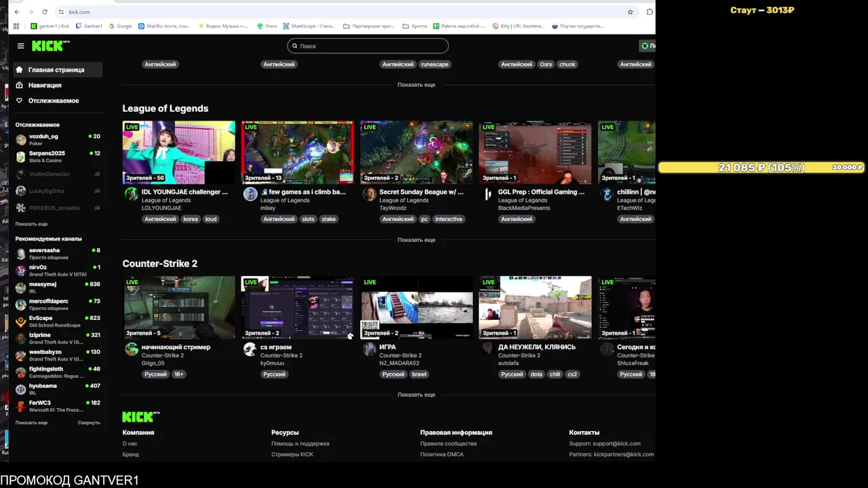Image resolution: width=868 pixels, height=488 pixels.
Task: Click Grigo_05 streamer avatar under the stream
Action: pyautogui.click(x=132, y=349)
